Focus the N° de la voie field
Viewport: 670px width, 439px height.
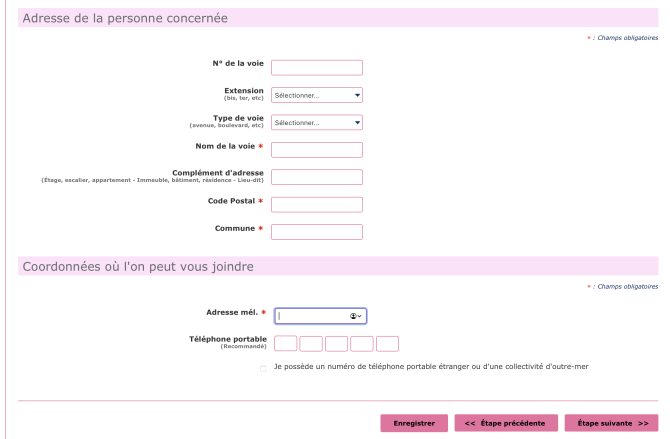(x=316, y=68)
